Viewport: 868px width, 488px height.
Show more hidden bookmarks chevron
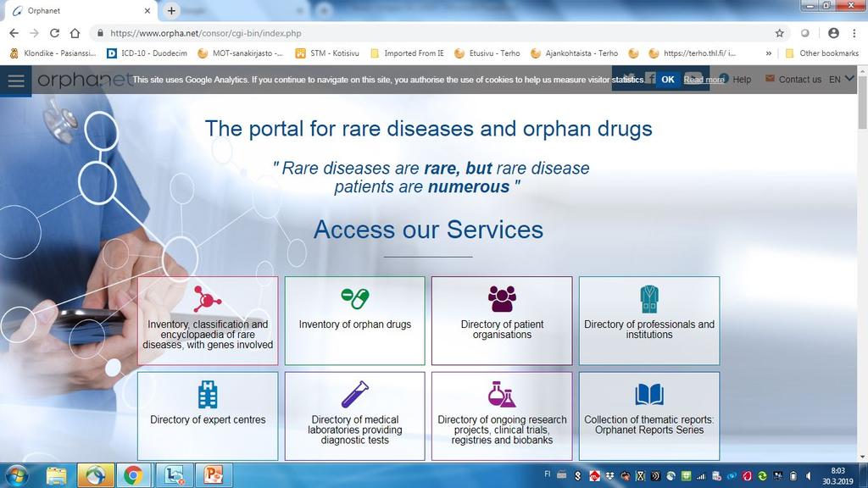pyautogui.click(x=768, y=53)
